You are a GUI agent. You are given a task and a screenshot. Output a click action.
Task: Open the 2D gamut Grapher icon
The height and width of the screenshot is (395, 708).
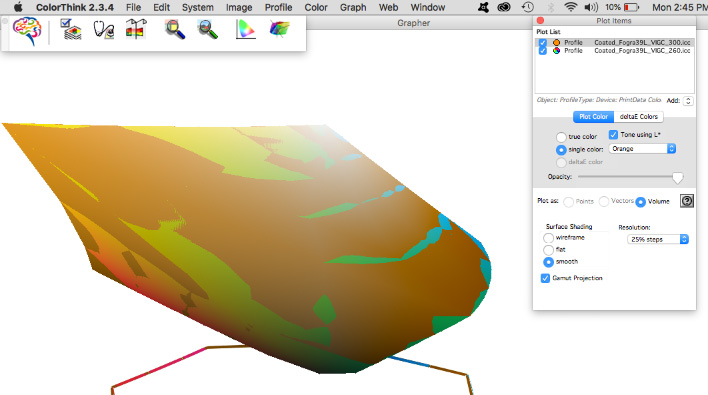(x=246, y=30)
